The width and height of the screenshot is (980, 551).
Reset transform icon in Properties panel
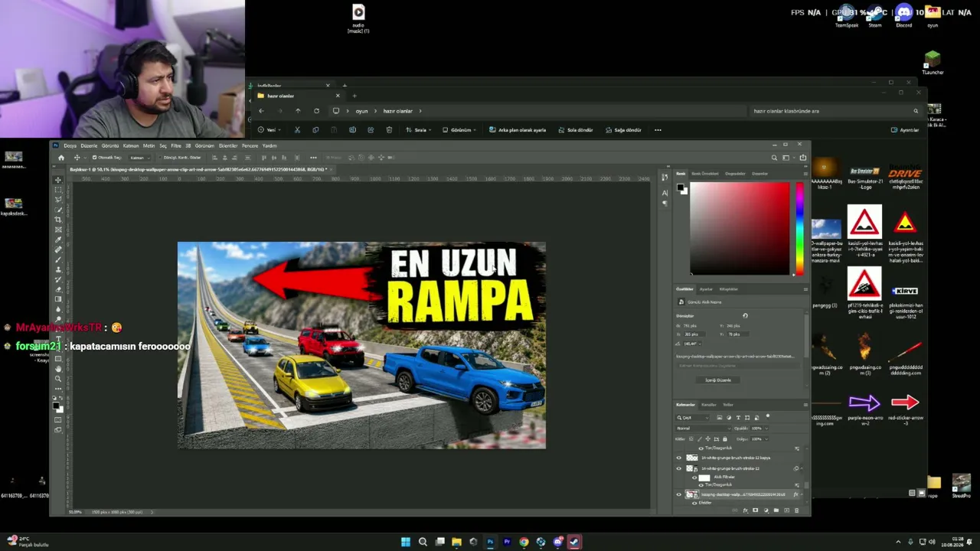pyautogui.click(x=745, y=315)
